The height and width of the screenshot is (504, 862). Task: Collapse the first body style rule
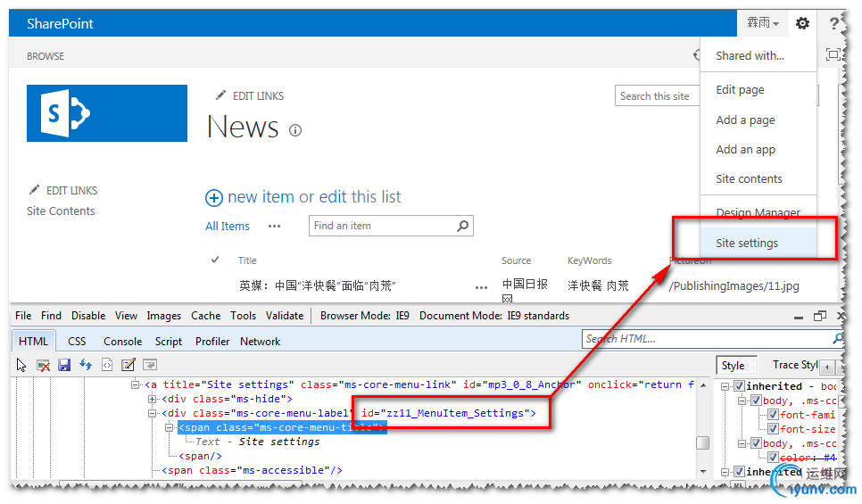coord(742,401)
